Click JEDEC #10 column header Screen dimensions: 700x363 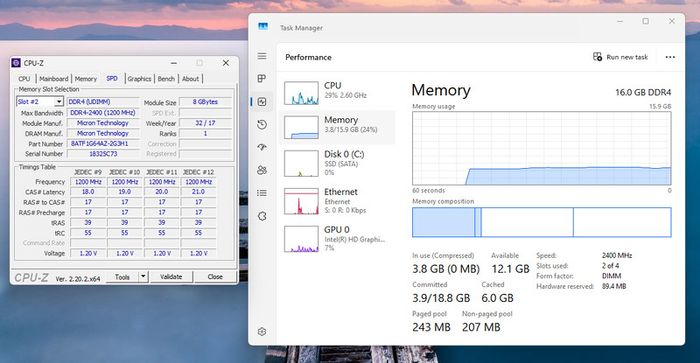pos(125,172)
